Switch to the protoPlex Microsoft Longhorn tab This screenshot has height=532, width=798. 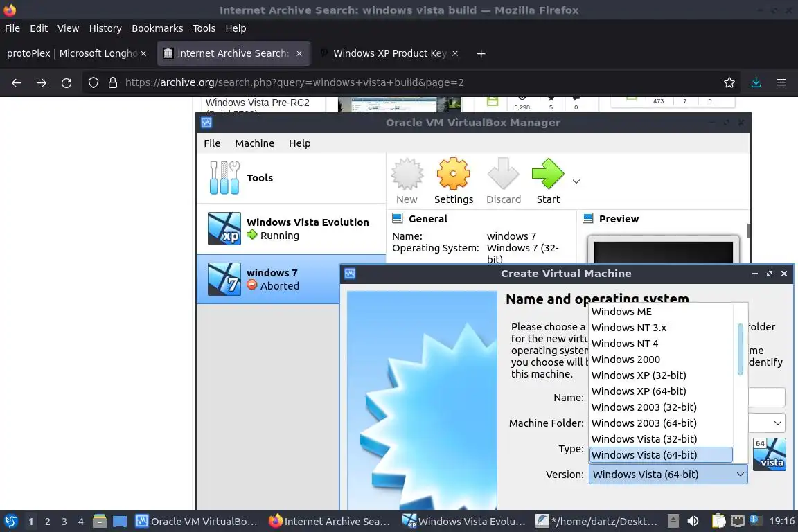[72, 53]
